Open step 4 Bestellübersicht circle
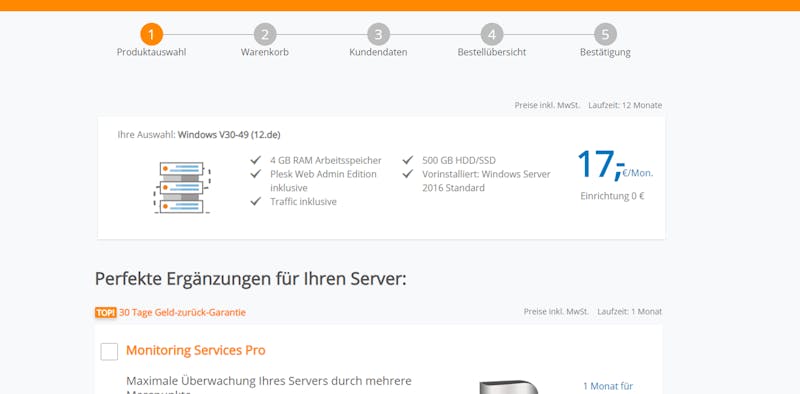Image resolution: width=800 pixels, height=394 pixels. pos(492,35)
